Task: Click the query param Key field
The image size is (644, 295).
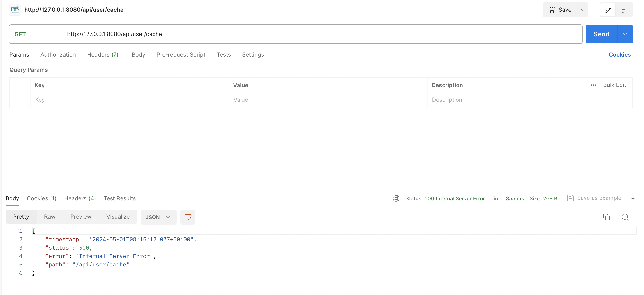Action: point(129,100)
